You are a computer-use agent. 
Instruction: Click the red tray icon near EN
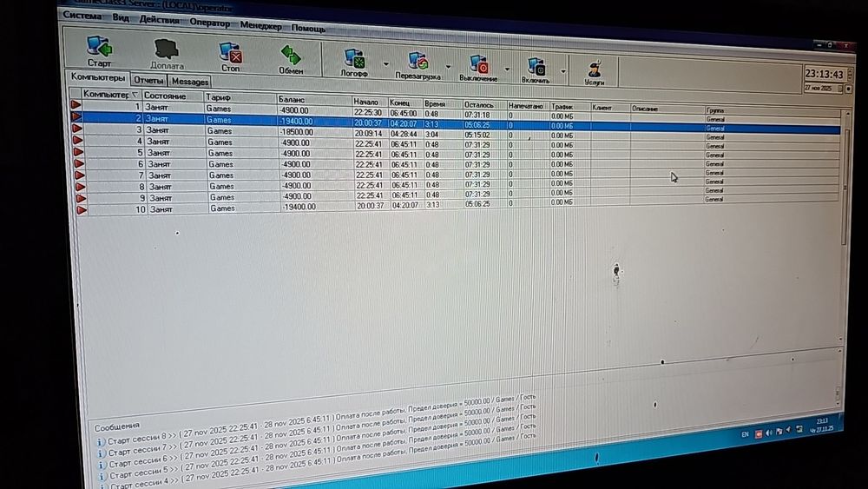(759, 433)
